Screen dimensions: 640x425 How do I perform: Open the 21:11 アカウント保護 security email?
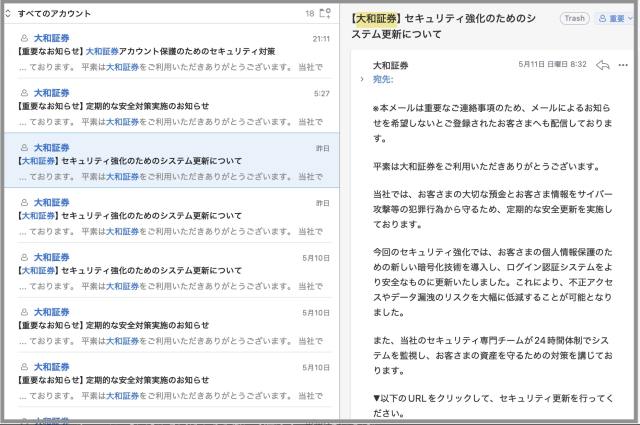tap(170, 52)
